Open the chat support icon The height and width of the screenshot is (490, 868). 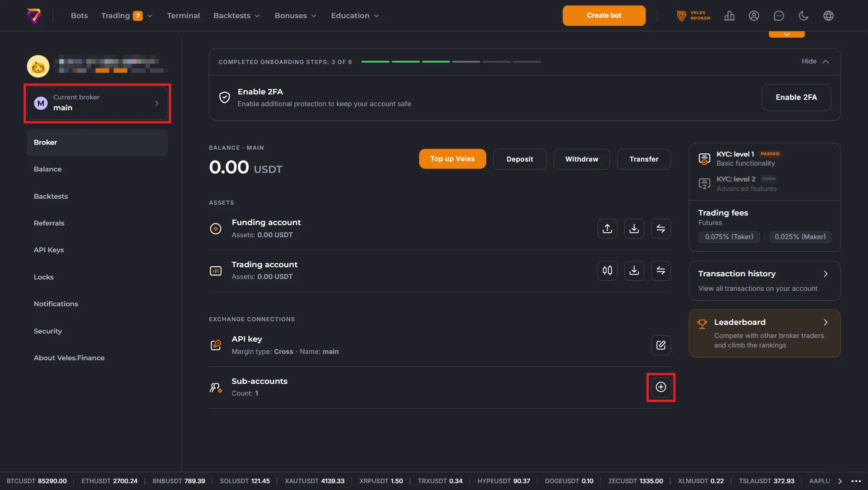point(779,15)
